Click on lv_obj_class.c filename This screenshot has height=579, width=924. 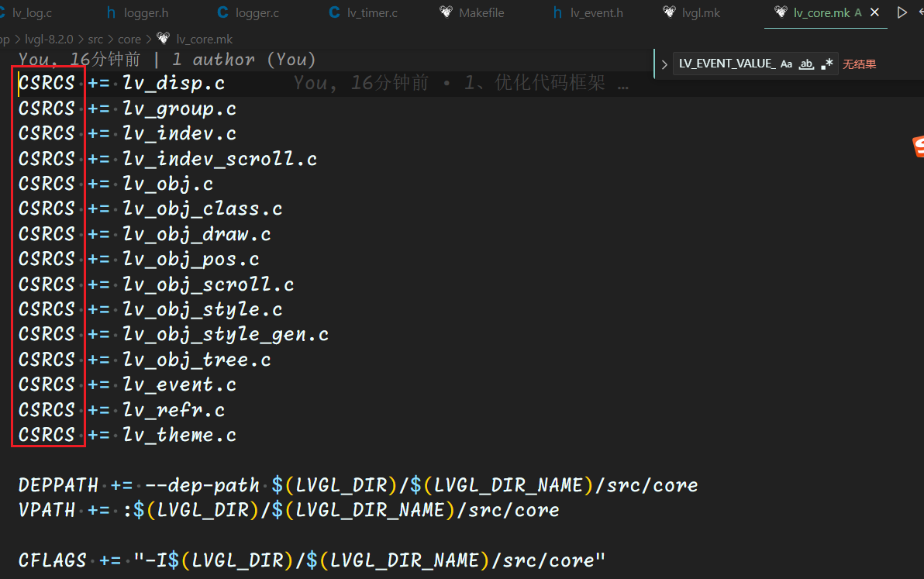203,209
